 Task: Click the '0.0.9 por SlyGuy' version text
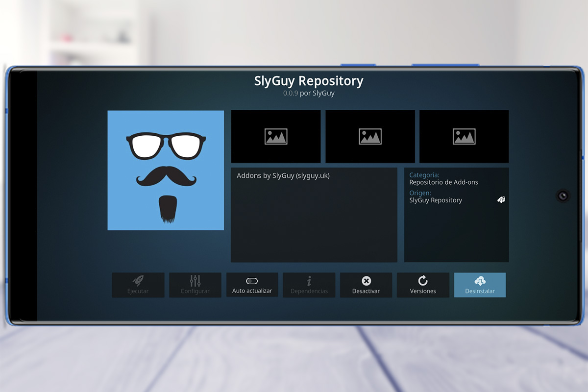[309, 93]
